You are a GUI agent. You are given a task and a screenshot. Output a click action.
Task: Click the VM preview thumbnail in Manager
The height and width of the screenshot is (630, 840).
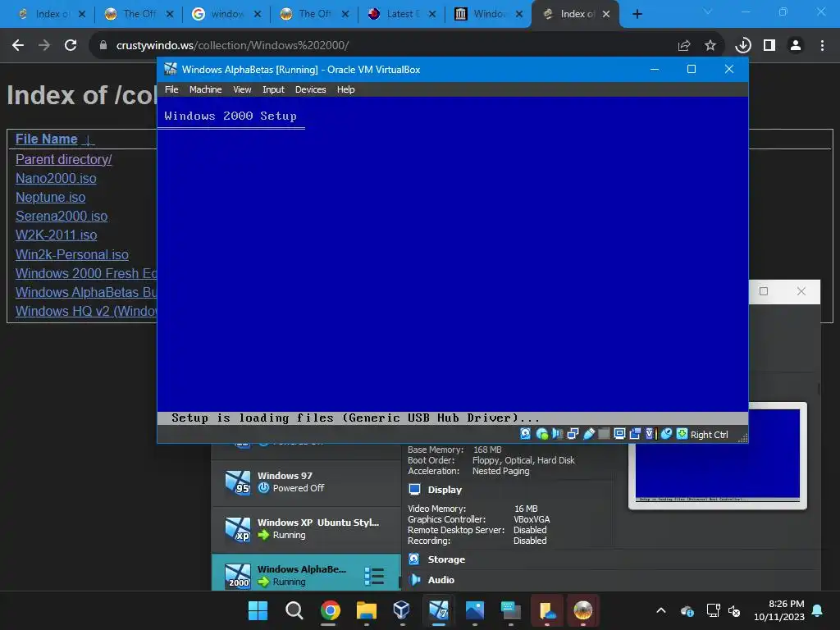tap(717, 456)
